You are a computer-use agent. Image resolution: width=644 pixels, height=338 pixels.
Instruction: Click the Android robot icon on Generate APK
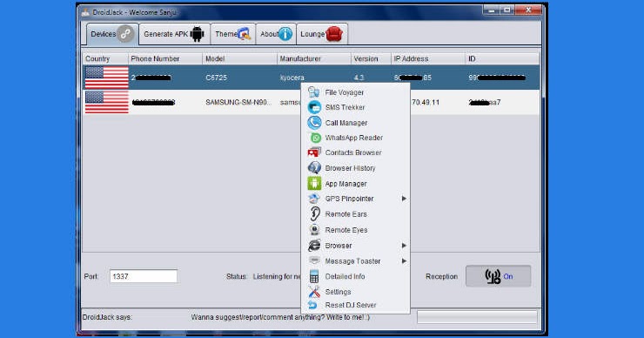[x=198, y=34]
